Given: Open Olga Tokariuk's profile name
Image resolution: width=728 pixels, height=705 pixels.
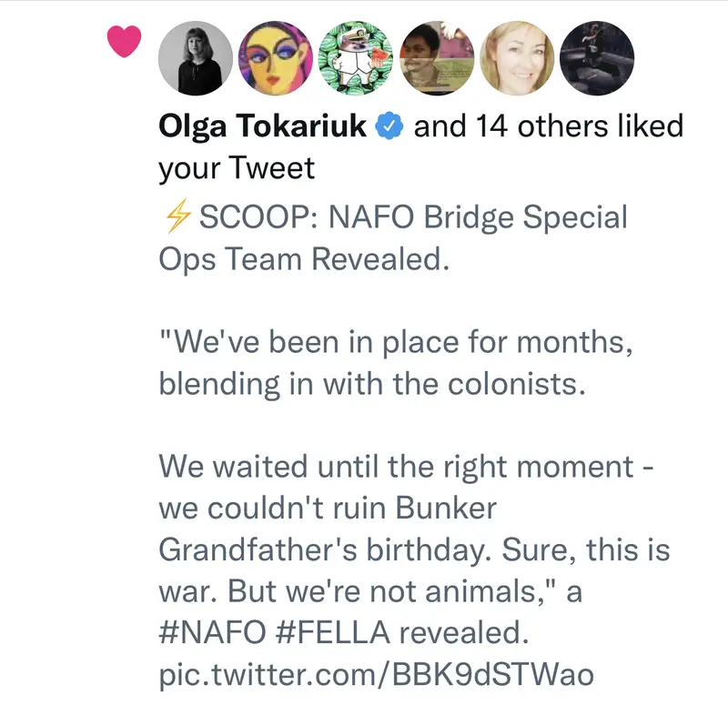Looking at the screenshot, I should pos(264,126).
